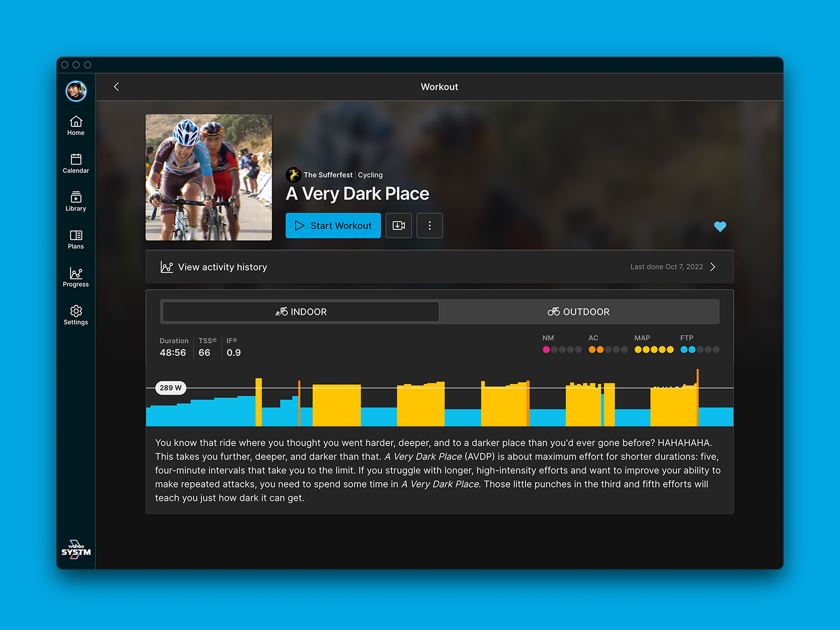Click the Cycling category label

[370, 175]
